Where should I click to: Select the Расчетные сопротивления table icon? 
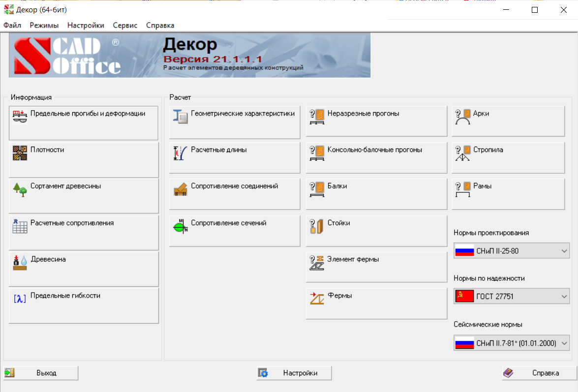20,226
